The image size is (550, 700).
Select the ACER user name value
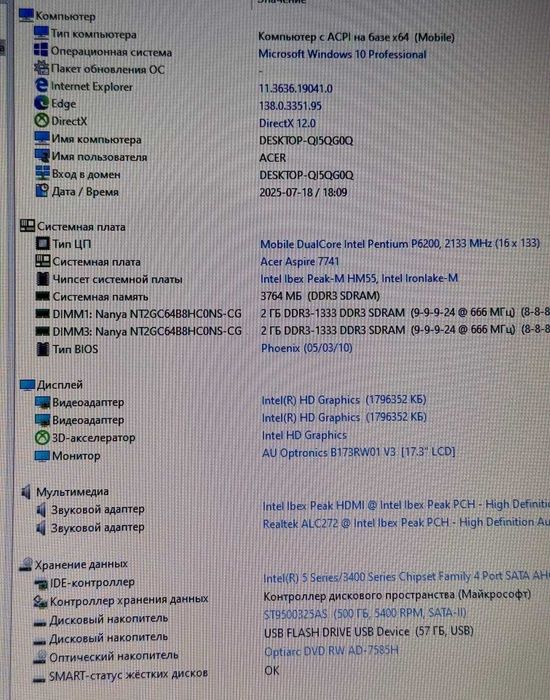click(272, 158)
